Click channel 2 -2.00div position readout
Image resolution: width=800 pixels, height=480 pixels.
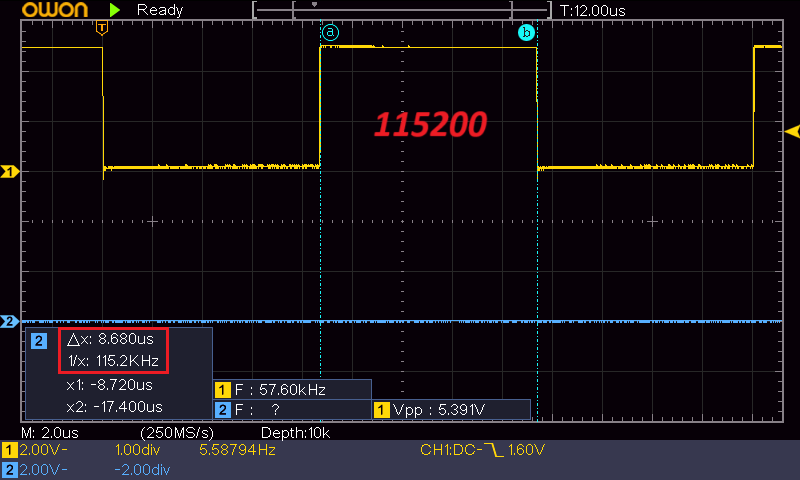click(142, 470)
